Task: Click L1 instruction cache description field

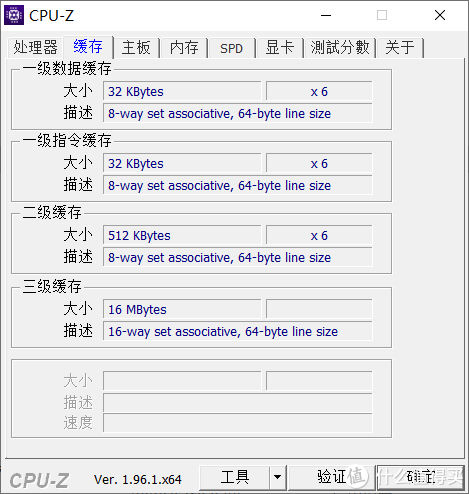Action: 238,185
